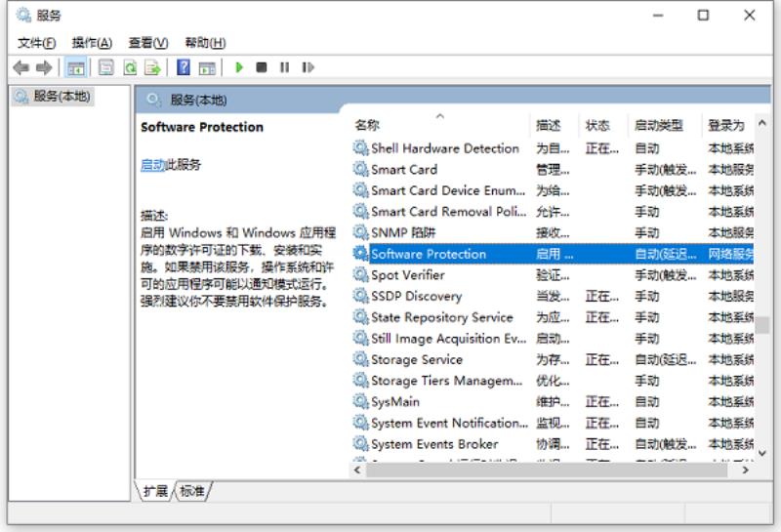The image size is (781, 532).
Task: Click 网络服务 logon cell of Software Protection
Action: pos(730,254)
